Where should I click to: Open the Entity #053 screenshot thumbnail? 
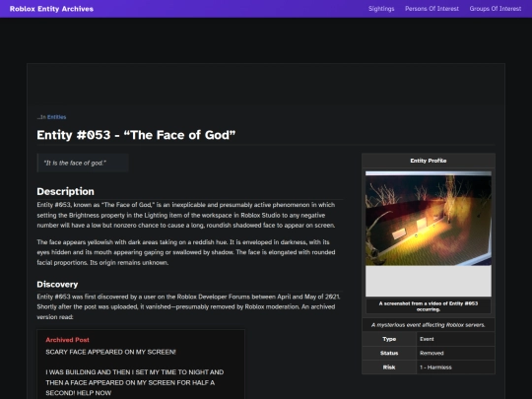(429, 233)
